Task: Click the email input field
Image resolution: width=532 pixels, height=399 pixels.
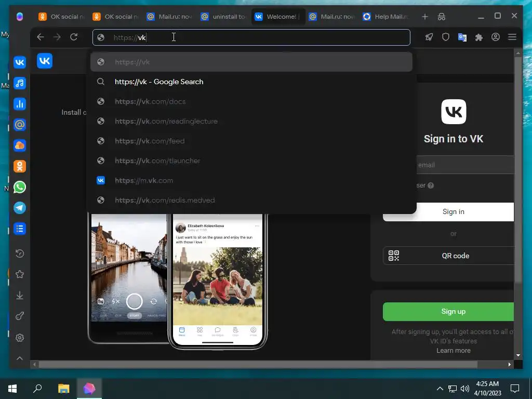Action: click(465, 165)
